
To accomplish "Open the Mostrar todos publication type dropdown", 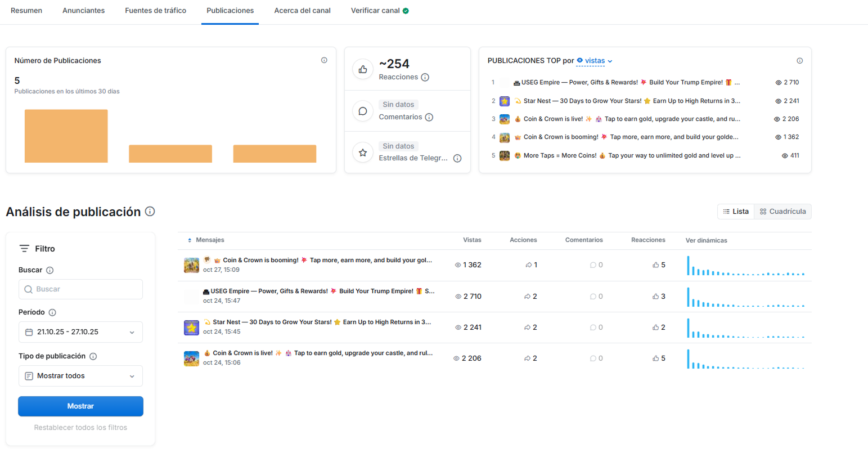I will tap(80, 376).
